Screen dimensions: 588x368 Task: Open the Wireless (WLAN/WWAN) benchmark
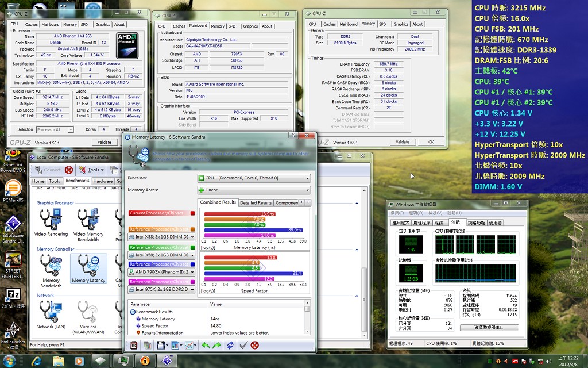[88, 317]
